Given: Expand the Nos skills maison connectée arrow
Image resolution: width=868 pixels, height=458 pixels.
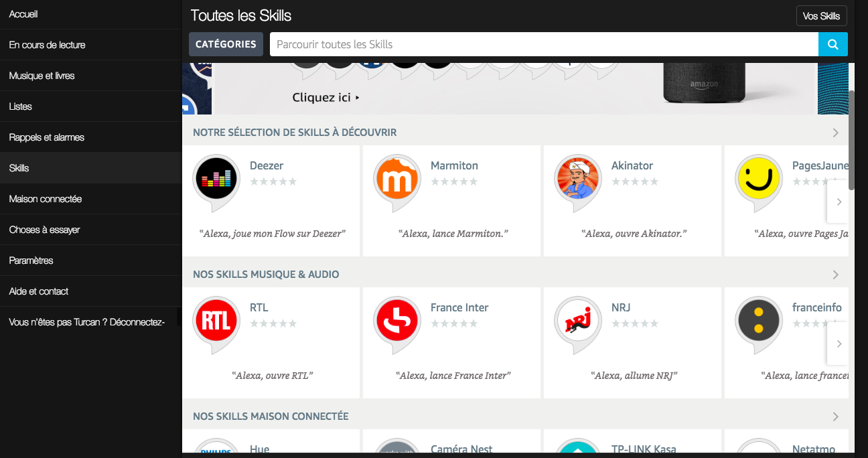Looking at the screenshot, I should pos(835,416).
